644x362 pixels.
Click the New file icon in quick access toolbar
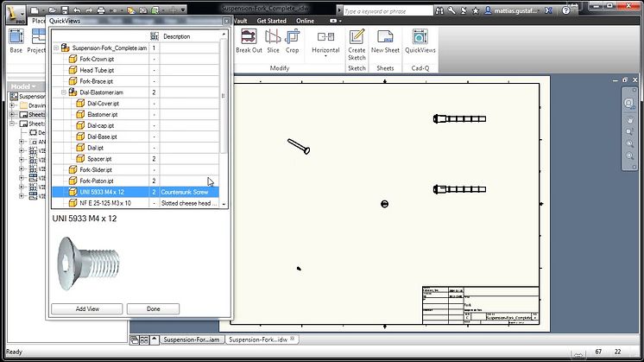coord(35,10)
